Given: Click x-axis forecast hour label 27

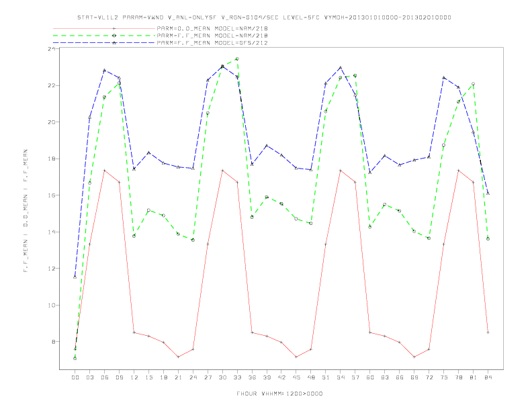Looking at the screenshot, I should pyautogui.click(x=208, y=377).
